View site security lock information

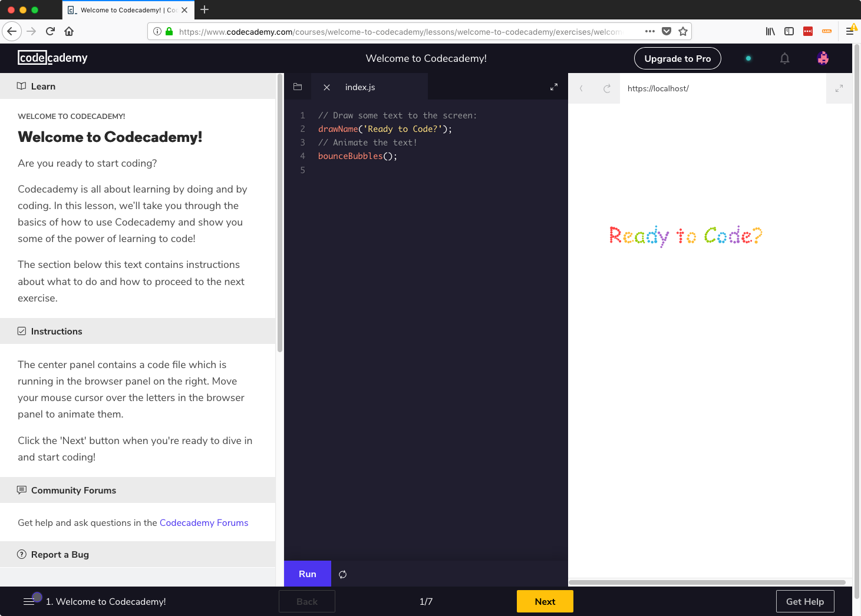(x=169, y=31)
